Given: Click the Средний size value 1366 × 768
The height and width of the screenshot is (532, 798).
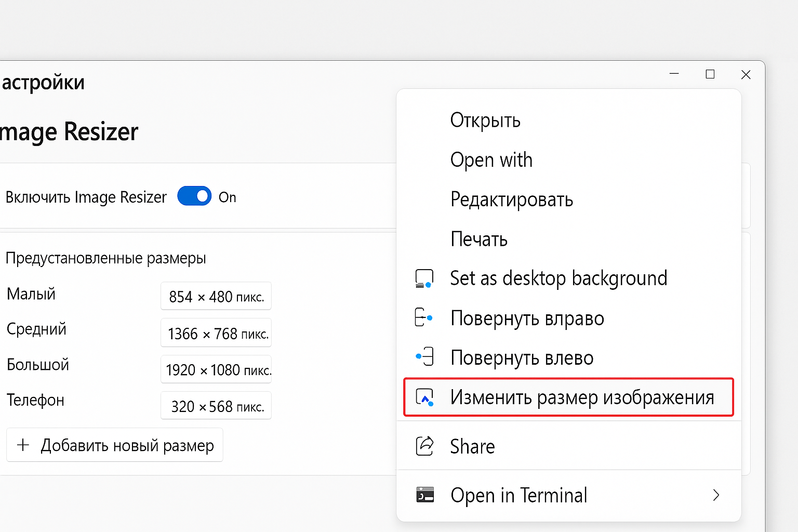Looking at the screenshot, I should [216, 332].
